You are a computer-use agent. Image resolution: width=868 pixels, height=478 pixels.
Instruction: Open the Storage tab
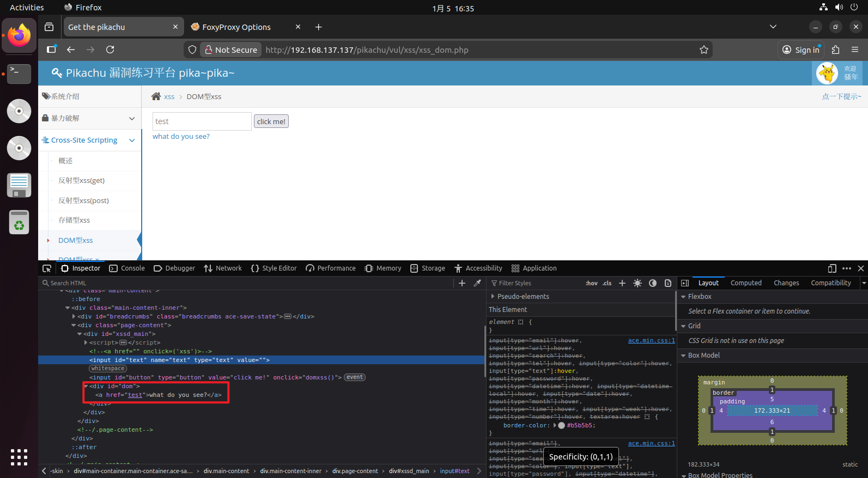tap(428, 268)
